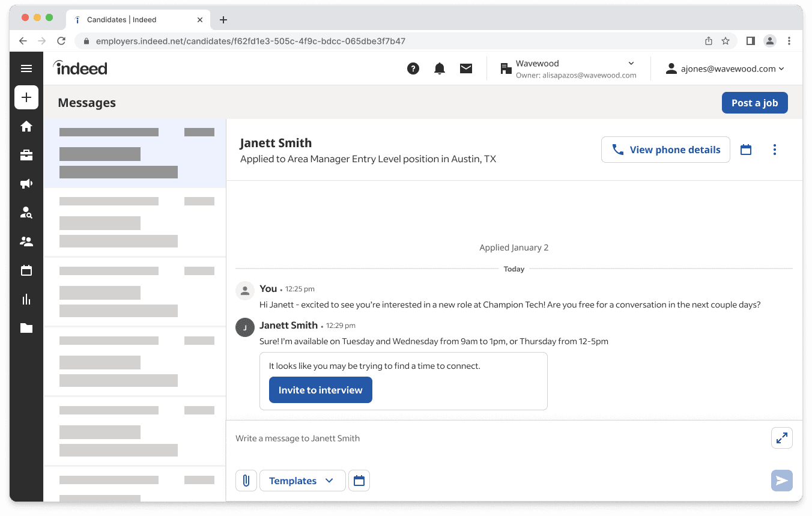812x516 pixels.
Task: Open the three-dot more options menu for Janett Smith
Action: (x=775, y=150)
